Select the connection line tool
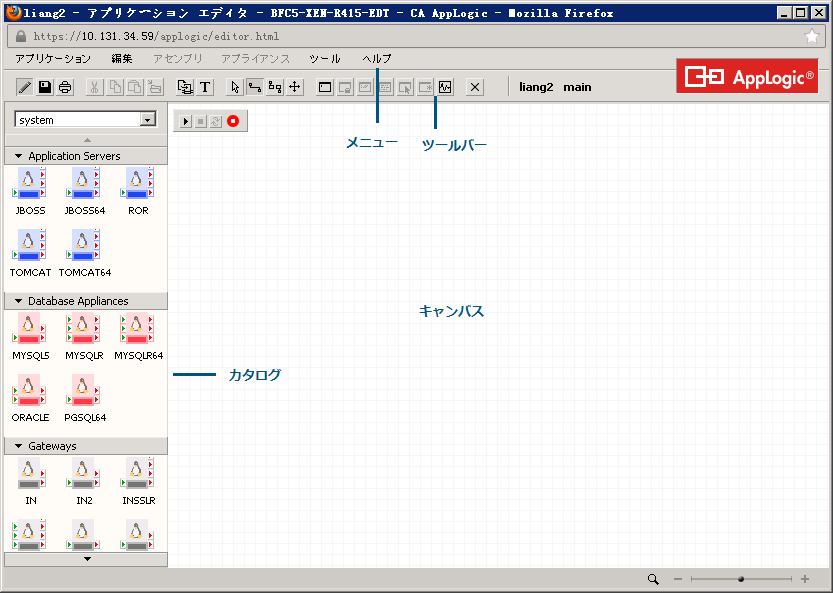Screen dimensions: 833x593 pyautogui.click(x=255, y=87)
